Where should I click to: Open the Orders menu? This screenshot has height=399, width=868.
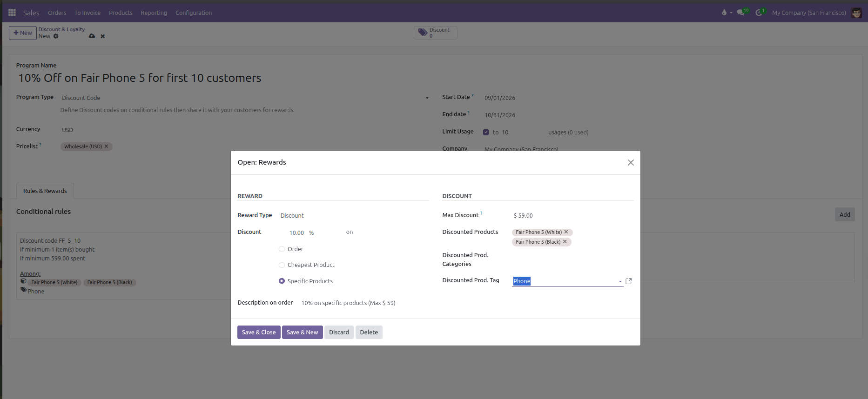[x=57, y=13]
